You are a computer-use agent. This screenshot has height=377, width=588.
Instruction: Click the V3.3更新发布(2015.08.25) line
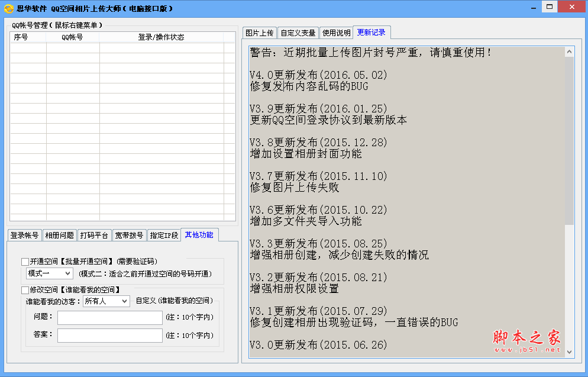(318, 244)
